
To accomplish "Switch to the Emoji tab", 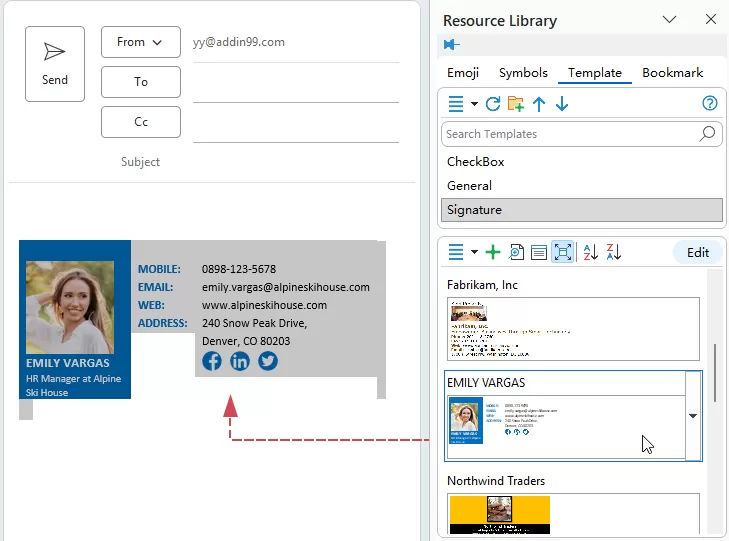I will [463, 73].
